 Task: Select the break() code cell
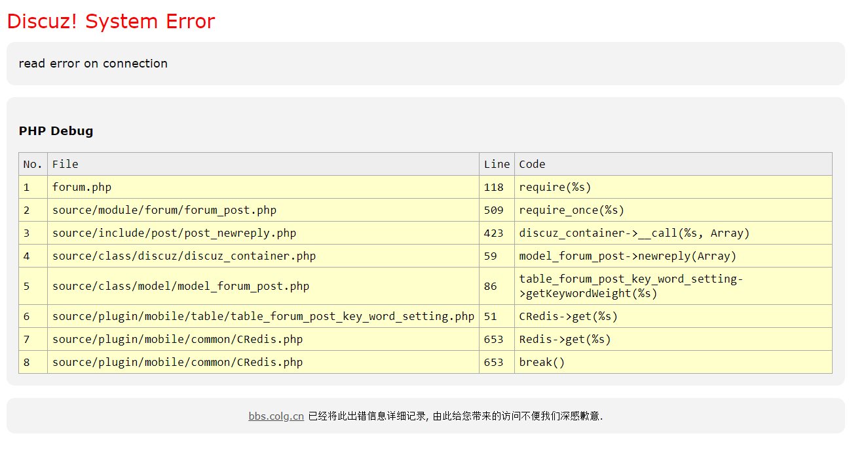(x=673, y=362)
